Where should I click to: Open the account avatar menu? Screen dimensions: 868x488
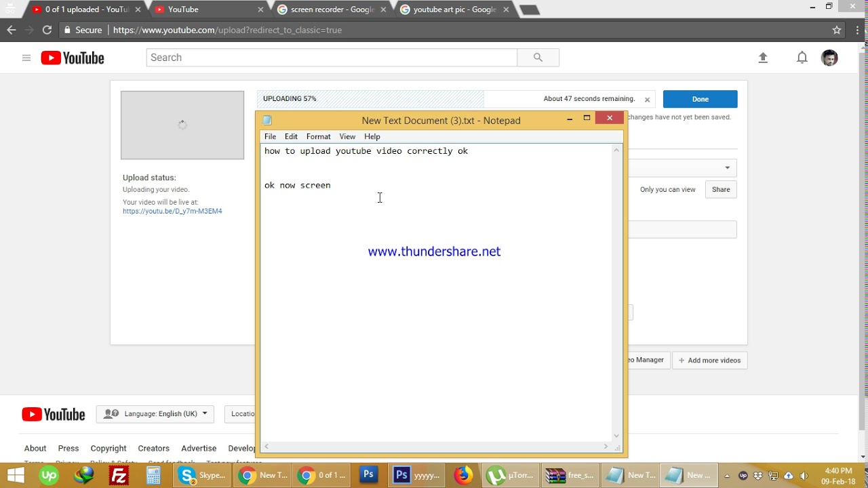829,58
